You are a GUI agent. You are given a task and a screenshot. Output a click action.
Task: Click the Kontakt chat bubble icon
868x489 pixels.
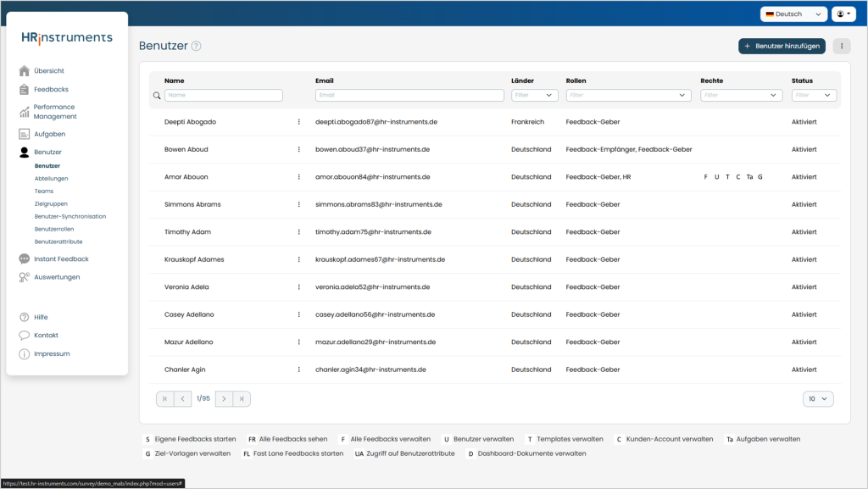coord(24,336)
